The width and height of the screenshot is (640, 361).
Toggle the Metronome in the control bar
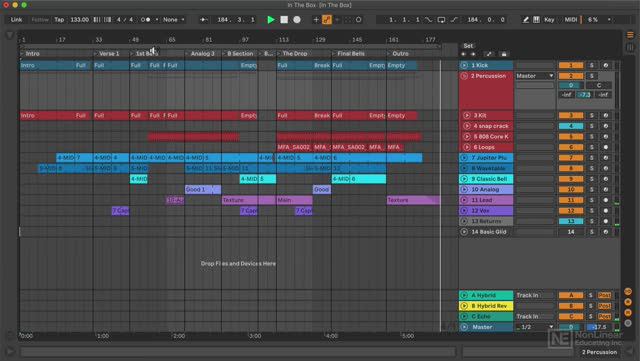click(146, 20)
